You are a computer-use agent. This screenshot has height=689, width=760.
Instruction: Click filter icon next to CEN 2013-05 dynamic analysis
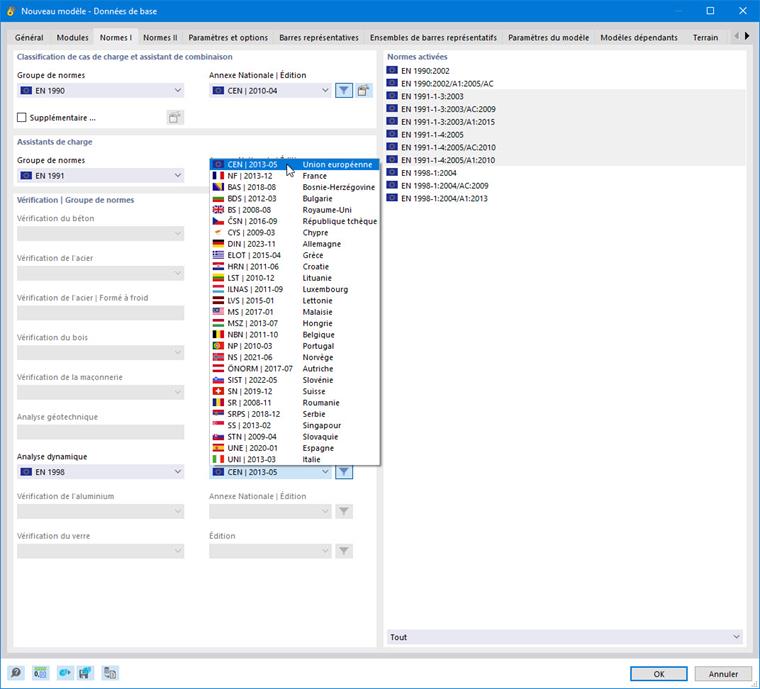(x=344, y=471)
